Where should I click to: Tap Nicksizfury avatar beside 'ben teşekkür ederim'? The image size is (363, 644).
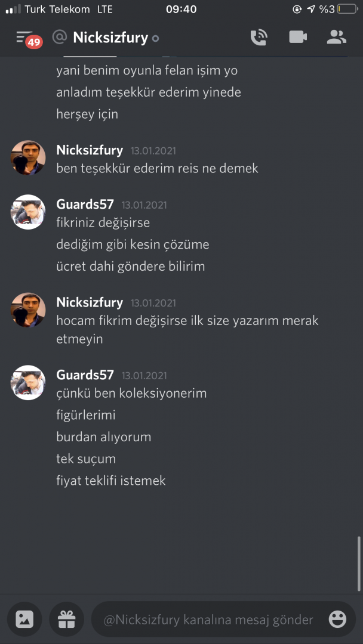click(x=28, y=157)
